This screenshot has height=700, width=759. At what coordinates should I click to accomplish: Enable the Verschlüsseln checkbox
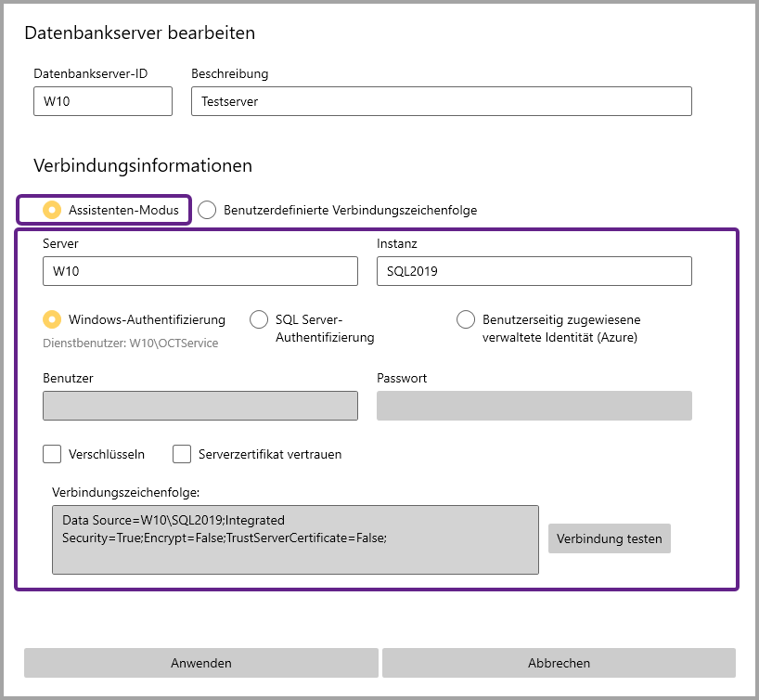[x=53, y=454]
